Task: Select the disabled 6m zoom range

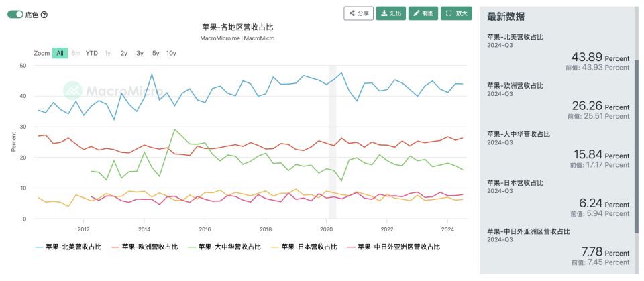Action: click(x=76, y=53)
